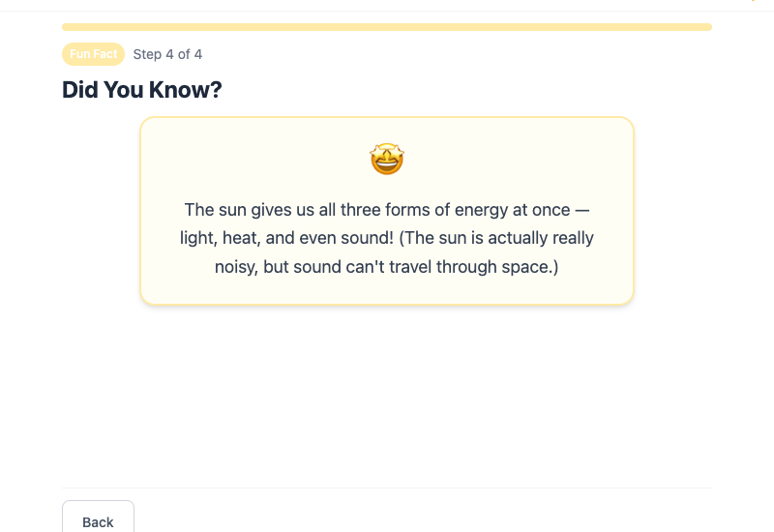
Task: Click the Did You Know? heading
Action: click(x=142, y=90)
